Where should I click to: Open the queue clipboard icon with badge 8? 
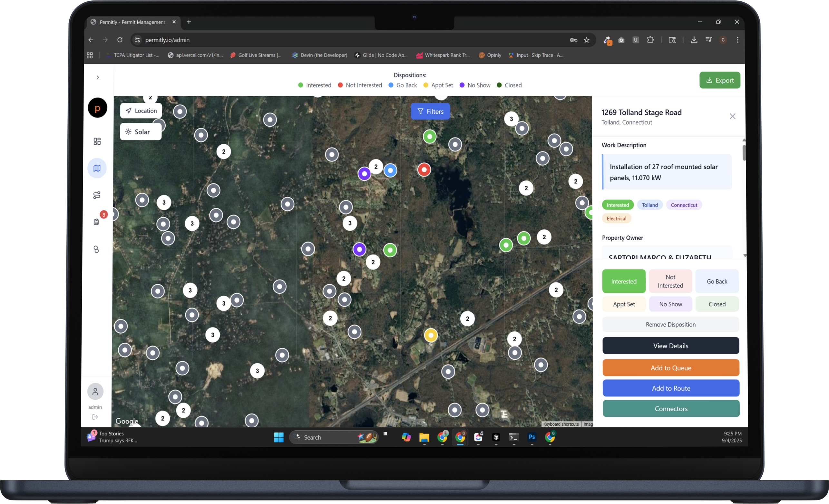[97, 222]
